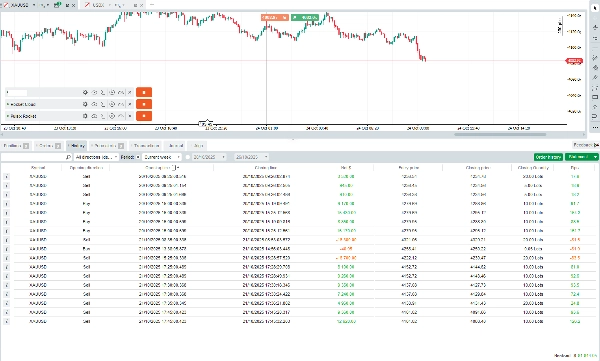
Task: Open settings gear of first cBot instance
Action: pos(85,92)
